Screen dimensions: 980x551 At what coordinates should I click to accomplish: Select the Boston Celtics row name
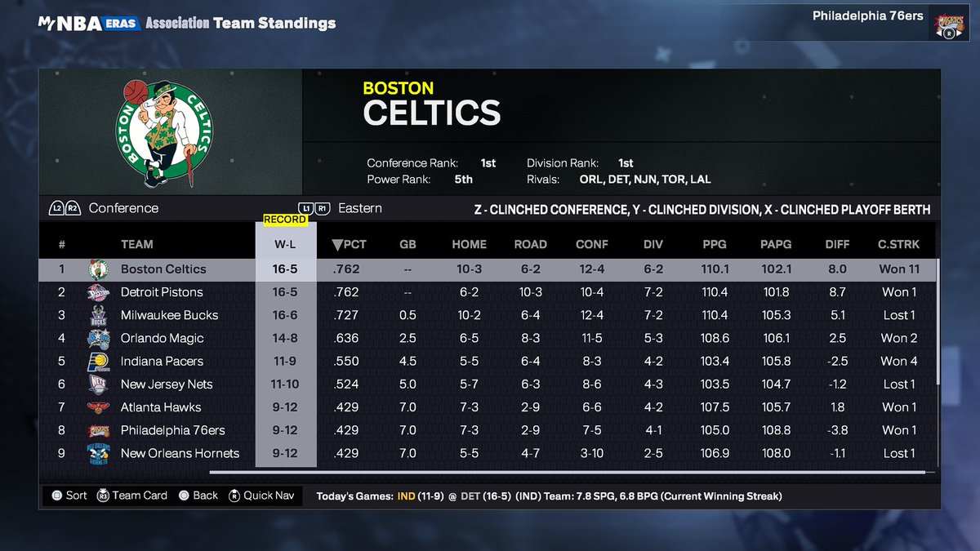click(x=163, y=269)
